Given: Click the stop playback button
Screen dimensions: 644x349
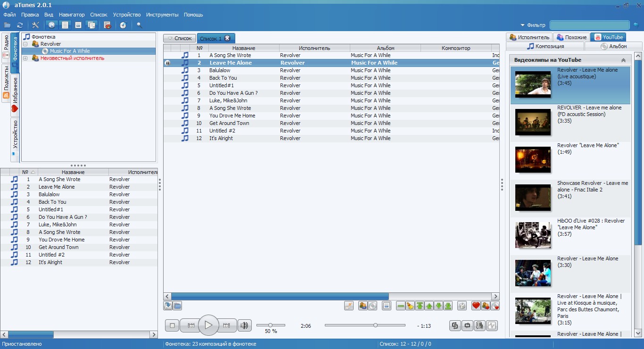Looking at the screenshot, I should coord(173,325).
